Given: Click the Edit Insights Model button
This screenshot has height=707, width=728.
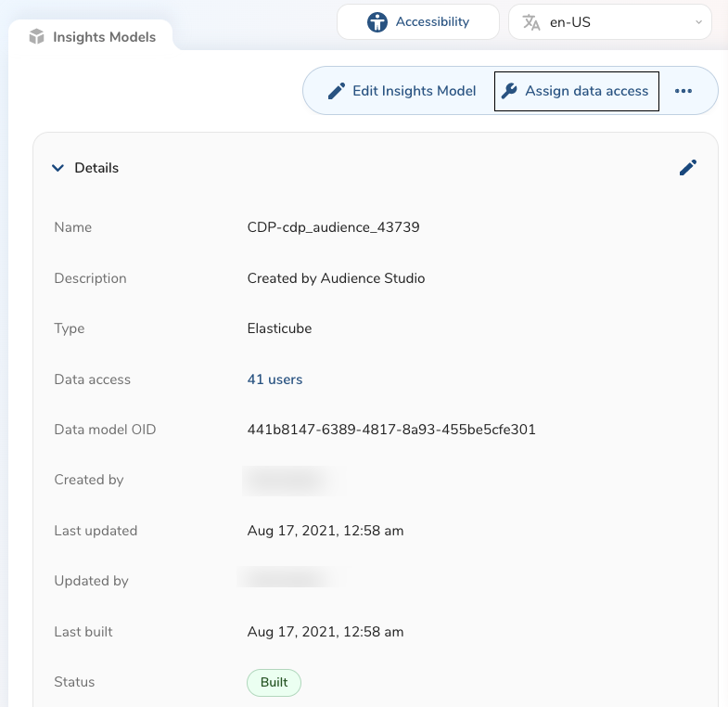Looking at the screenshot, I should click(402, 91).
